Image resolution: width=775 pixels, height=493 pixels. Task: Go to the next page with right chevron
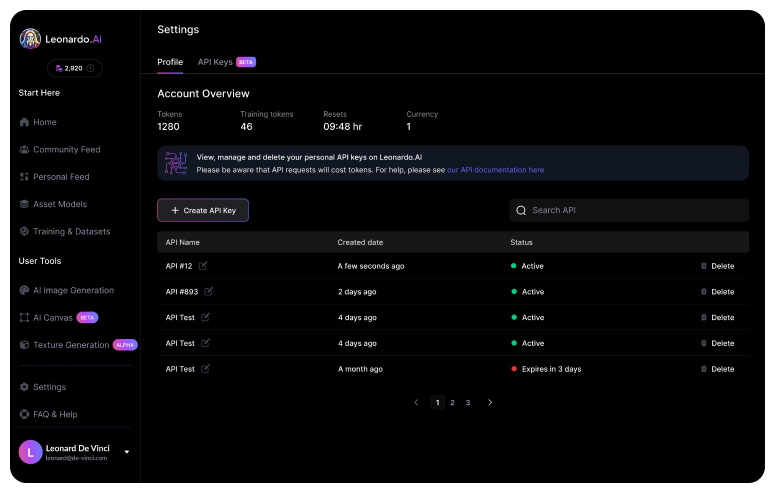tap(490, 403)
